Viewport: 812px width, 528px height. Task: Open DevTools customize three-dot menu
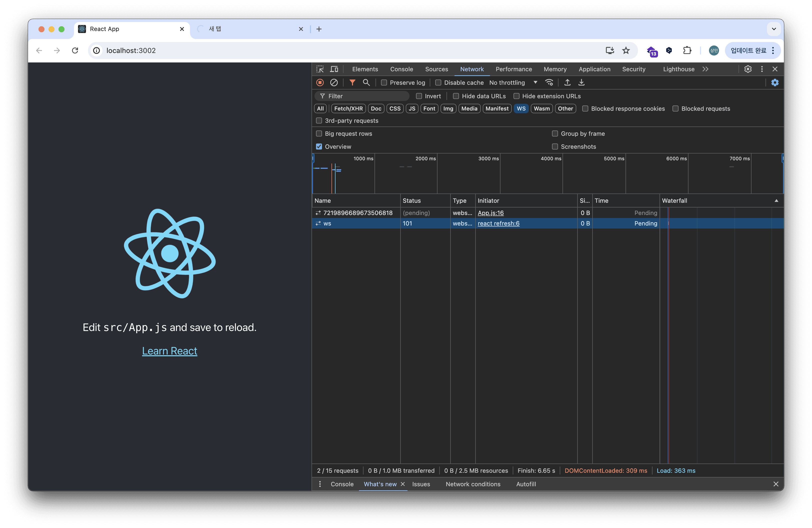click(x=762, y=69)
